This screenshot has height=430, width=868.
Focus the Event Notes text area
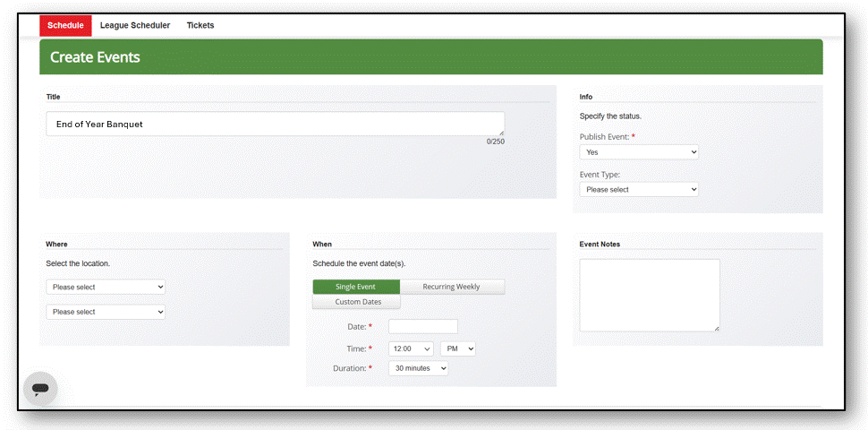click(650, 296)
